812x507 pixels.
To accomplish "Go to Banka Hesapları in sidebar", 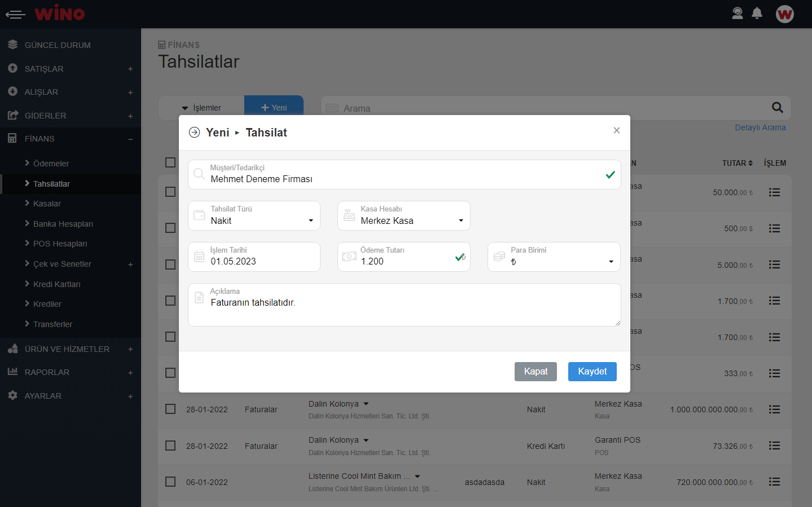I will click(63, 224).
